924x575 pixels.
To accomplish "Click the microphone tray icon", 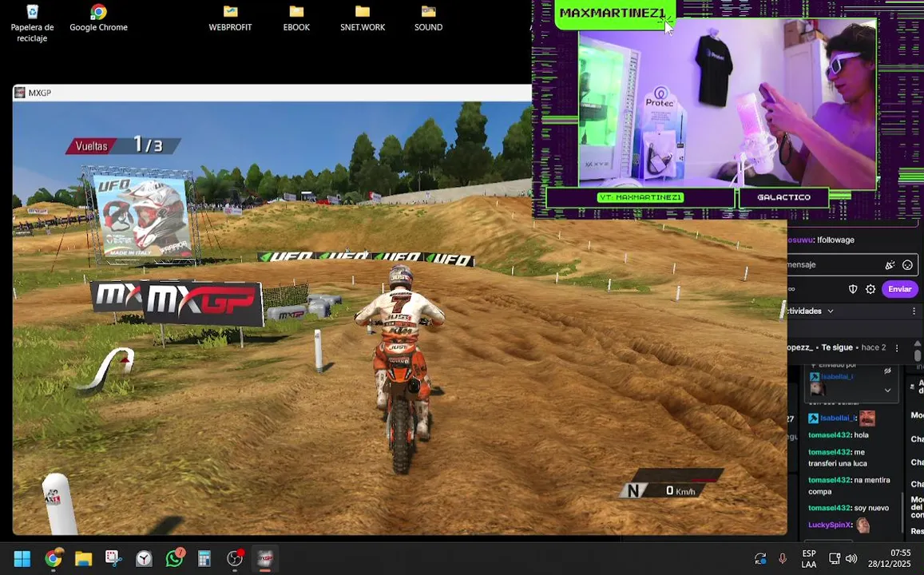I will [783, 558].
